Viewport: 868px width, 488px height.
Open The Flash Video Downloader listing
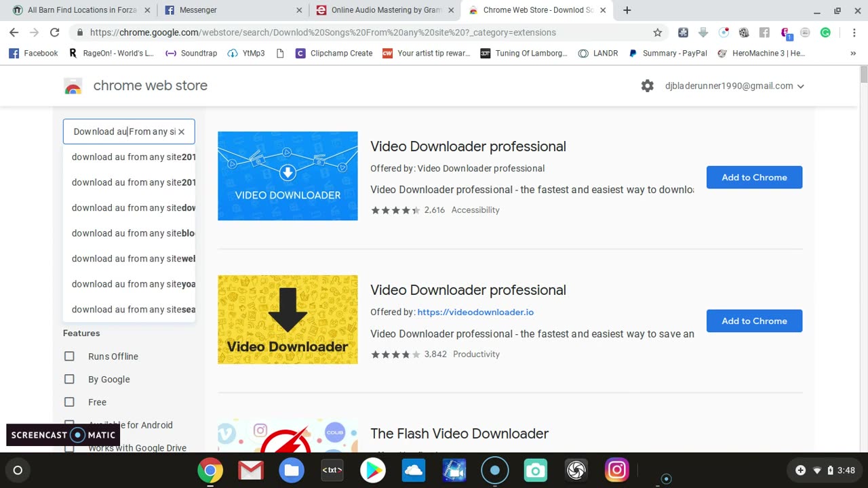(x=459, y=434)
